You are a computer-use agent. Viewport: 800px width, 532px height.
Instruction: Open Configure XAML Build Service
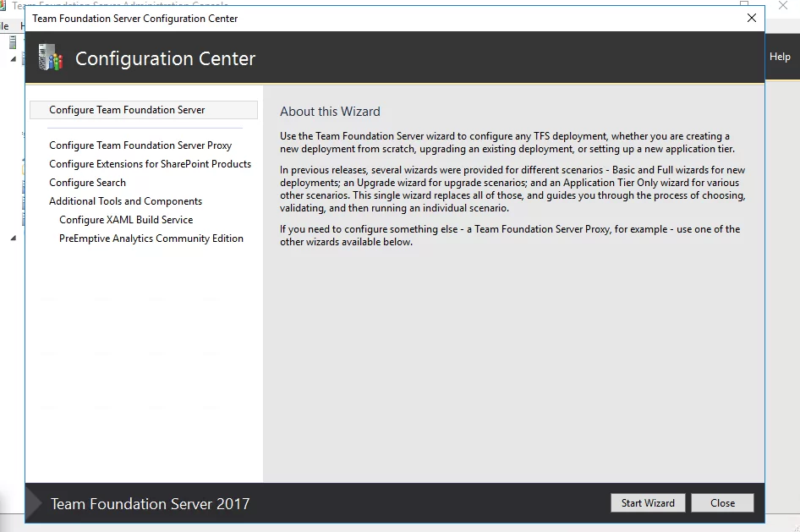[x=126, y=220]
